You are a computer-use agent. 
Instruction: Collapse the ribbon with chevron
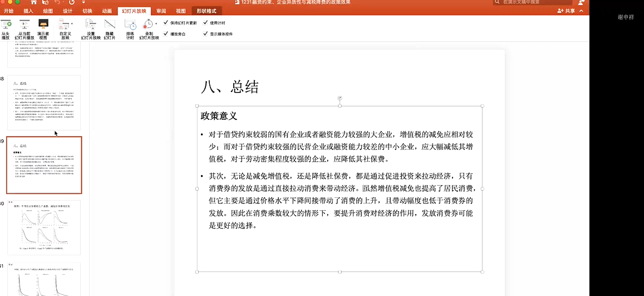point(582,11)
